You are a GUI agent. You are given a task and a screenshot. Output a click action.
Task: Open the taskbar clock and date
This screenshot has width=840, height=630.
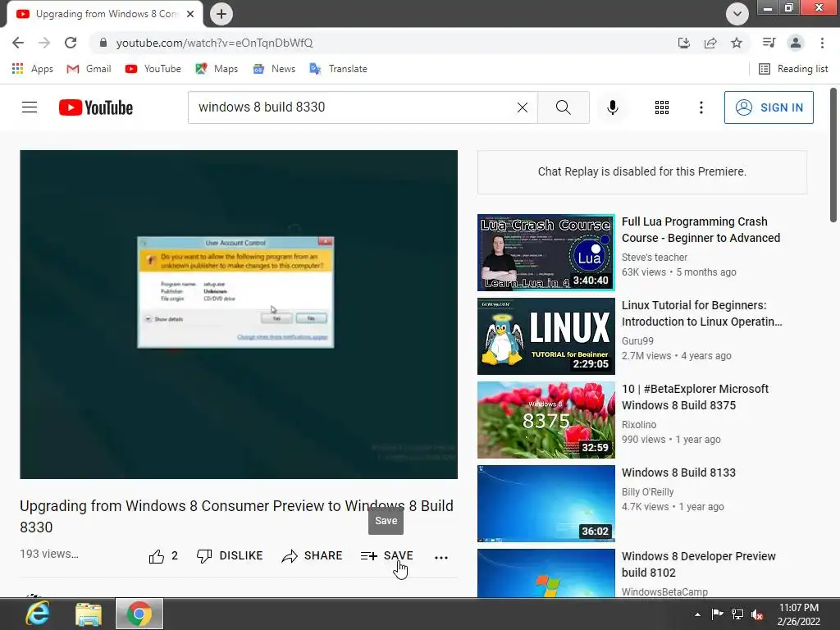coord(799,614)
